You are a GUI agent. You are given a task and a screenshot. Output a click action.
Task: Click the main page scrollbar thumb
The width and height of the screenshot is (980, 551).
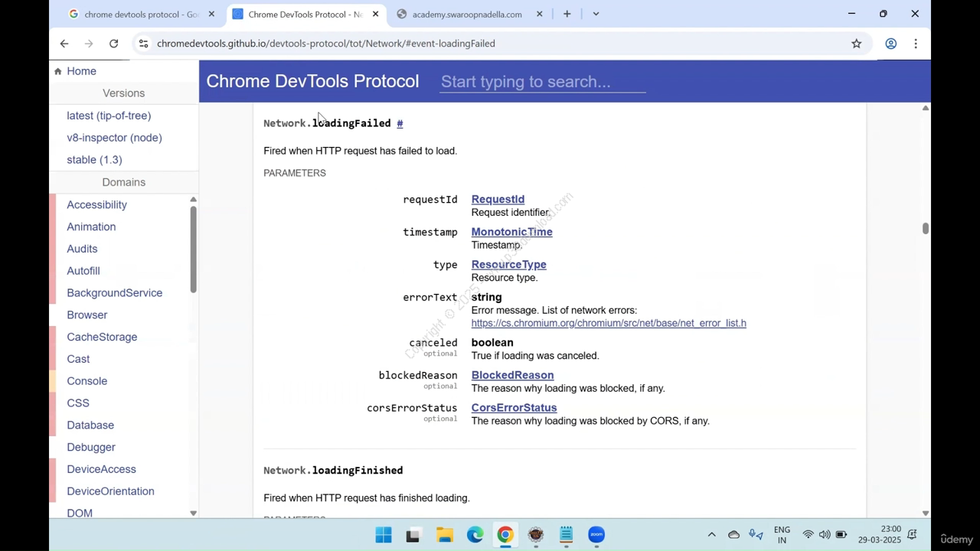coord(925,228)
